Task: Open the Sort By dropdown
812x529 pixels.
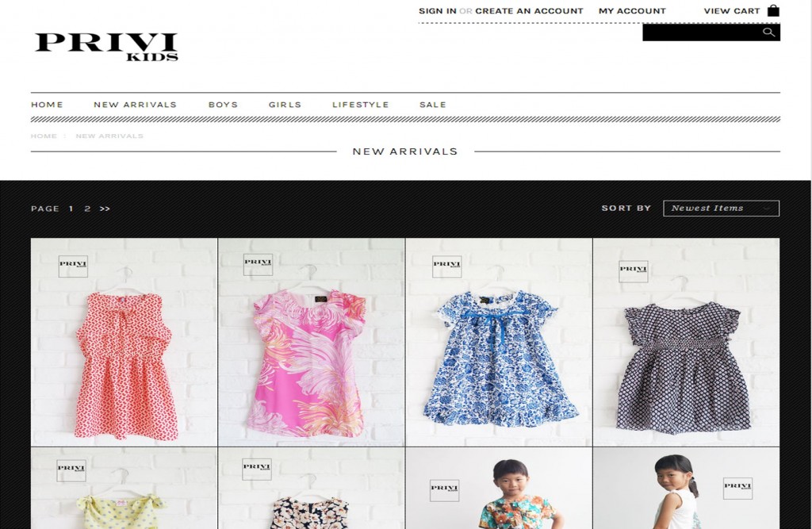Action: (x=721, y=209)
